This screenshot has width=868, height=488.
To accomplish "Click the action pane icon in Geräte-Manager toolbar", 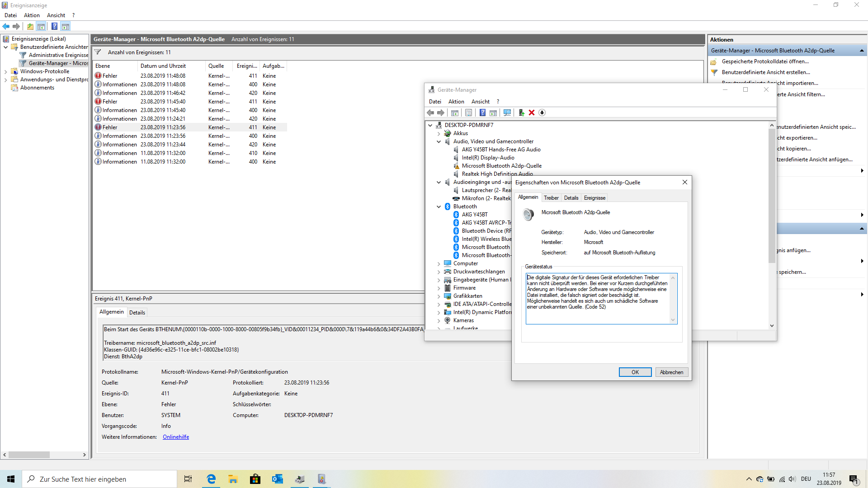I will pyautogui.click(x=493, y=113).
